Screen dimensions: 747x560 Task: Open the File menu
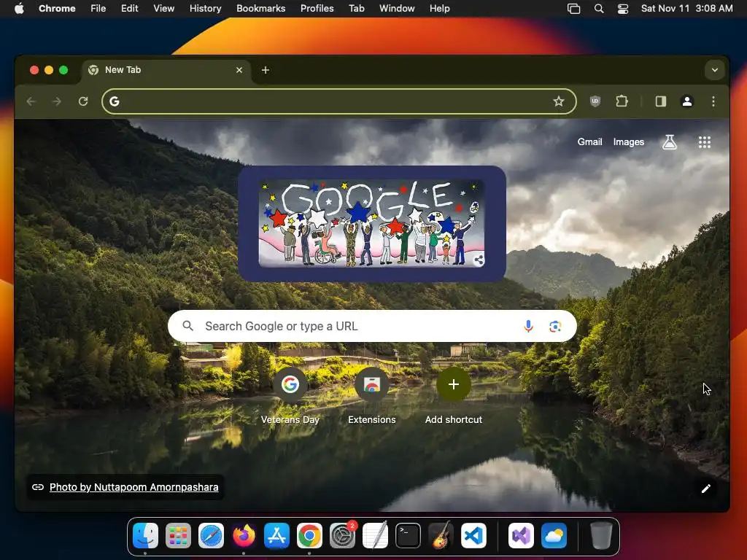point(98,9)
